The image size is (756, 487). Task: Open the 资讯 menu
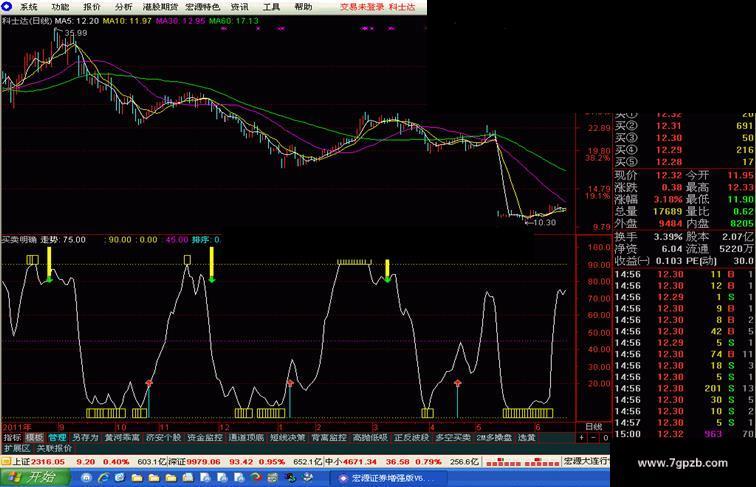point(240,7)
